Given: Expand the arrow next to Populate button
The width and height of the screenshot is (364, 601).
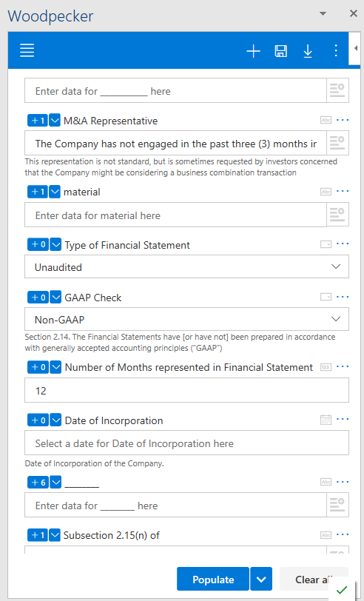Looking at the screenshot, I should click(261, 579).
